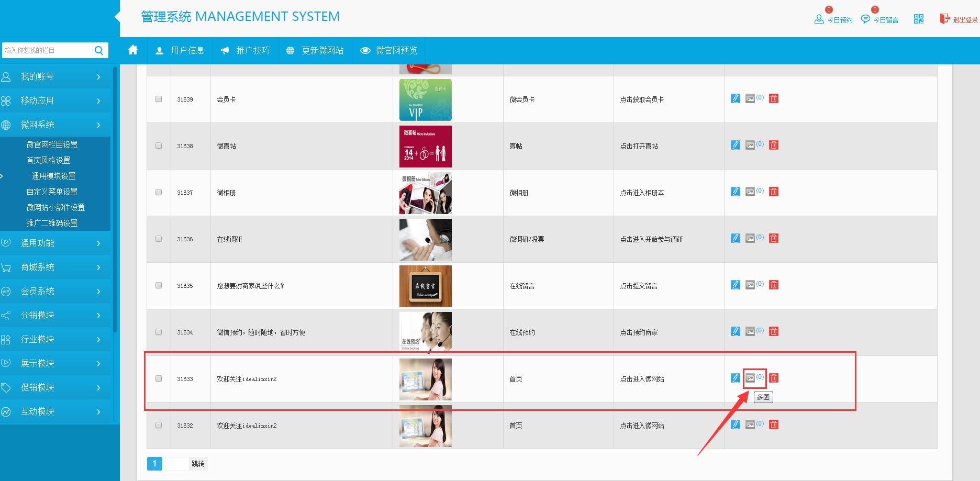980x481 pixels.
Task: Open the 用户信息 navigation tab
Action: (180, 50)
